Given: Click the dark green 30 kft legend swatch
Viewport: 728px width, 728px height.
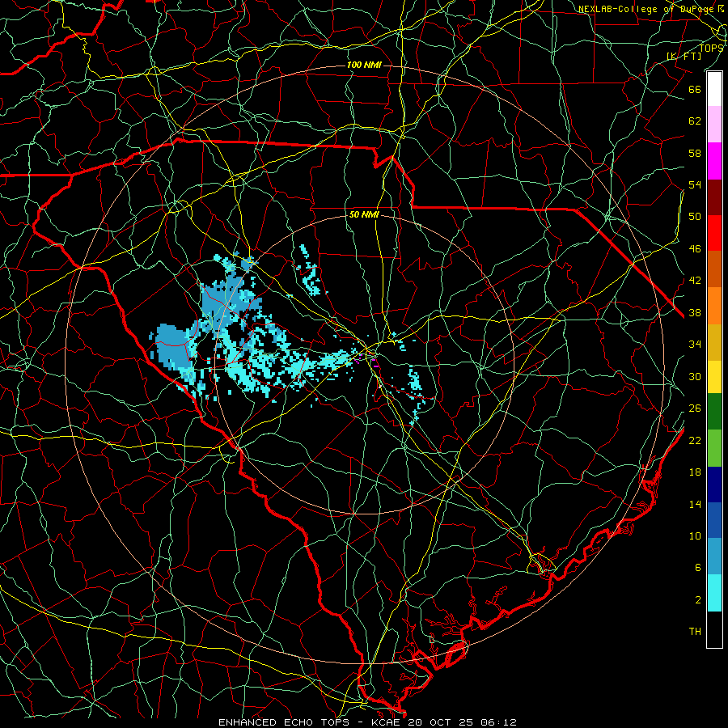Looking at the screenshot, I should (x=714, y=412).
